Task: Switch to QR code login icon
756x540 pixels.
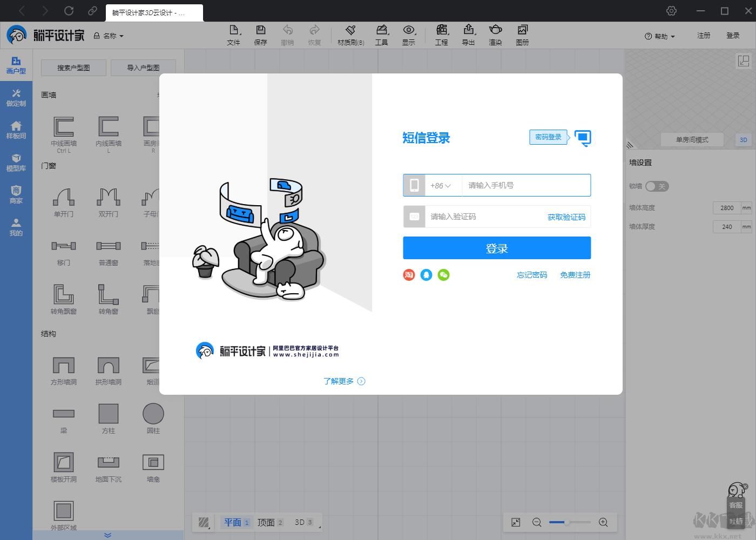Action: click(x=583, y=138)
